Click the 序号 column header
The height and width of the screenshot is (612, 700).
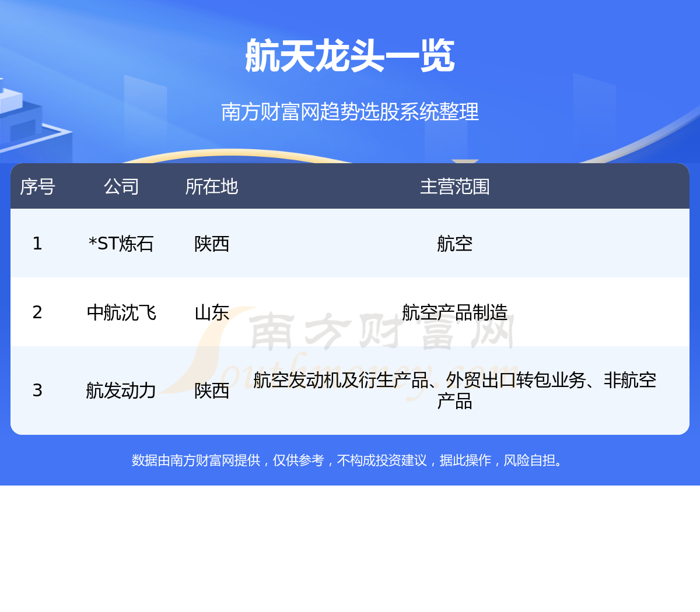point(37,187)
